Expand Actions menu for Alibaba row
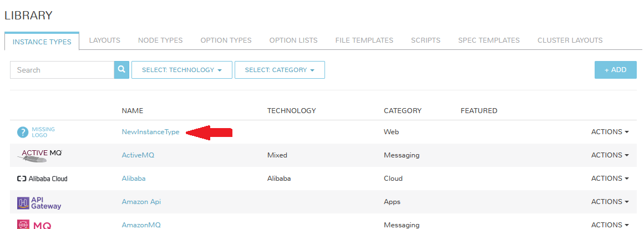The image size is (644, 229). [610, 179]
